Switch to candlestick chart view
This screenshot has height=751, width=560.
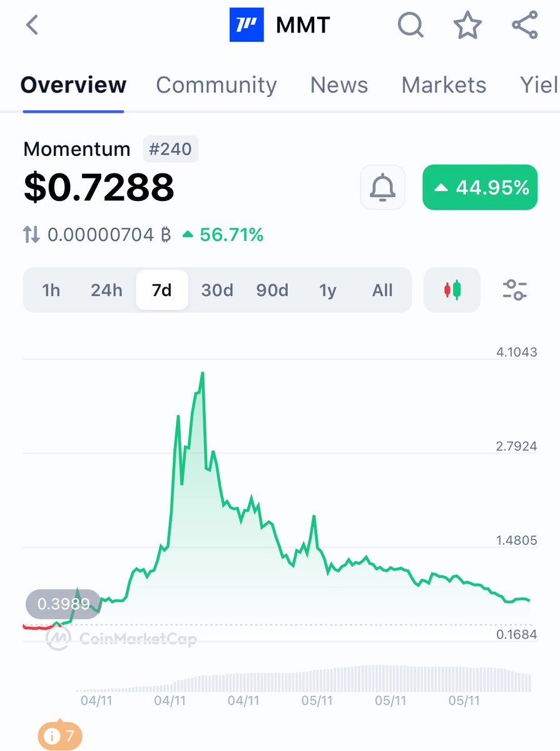(x=452, y=290)
